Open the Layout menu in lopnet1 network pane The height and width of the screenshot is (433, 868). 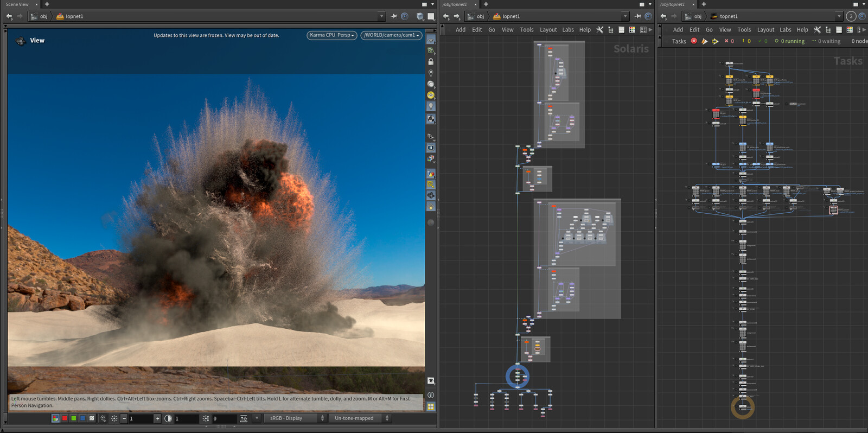pyautogui.click(x=548, y=30)
